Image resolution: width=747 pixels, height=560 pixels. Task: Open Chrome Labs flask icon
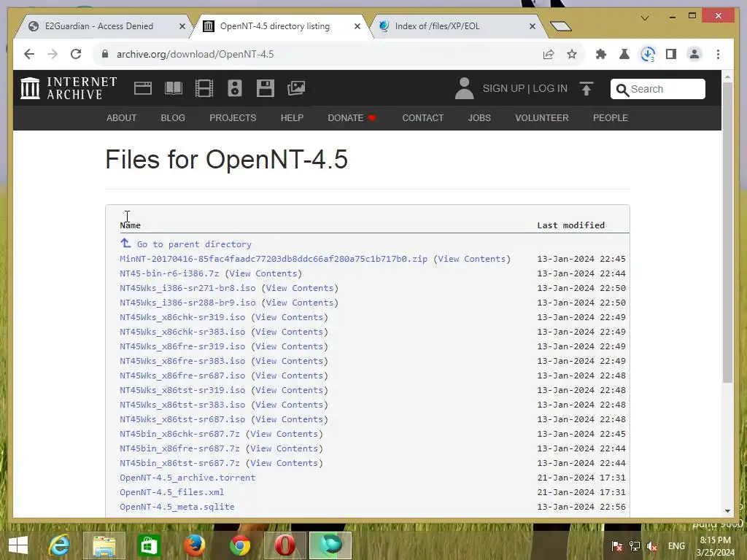coord(624,54)
